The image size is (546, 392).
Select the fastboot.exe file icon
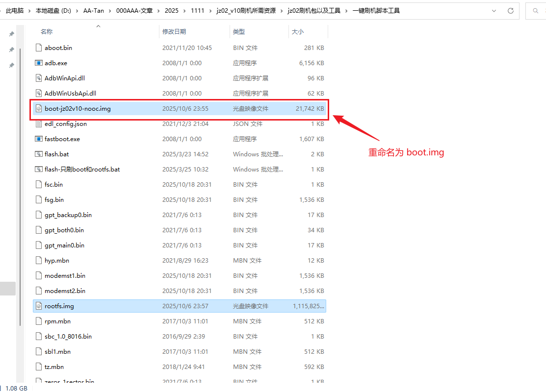pyautogui.click(x=39, y=139)
